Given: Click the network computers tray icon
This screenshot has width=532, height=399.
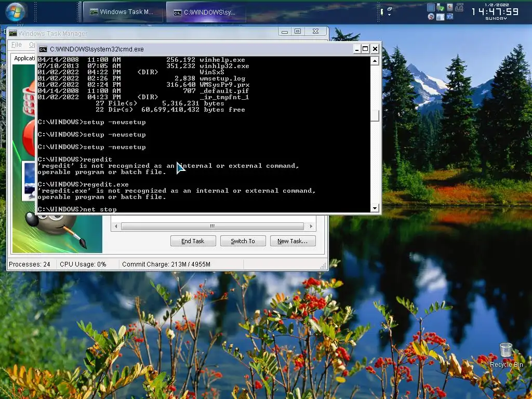Looking at the screenshot, I should point(450,16).
